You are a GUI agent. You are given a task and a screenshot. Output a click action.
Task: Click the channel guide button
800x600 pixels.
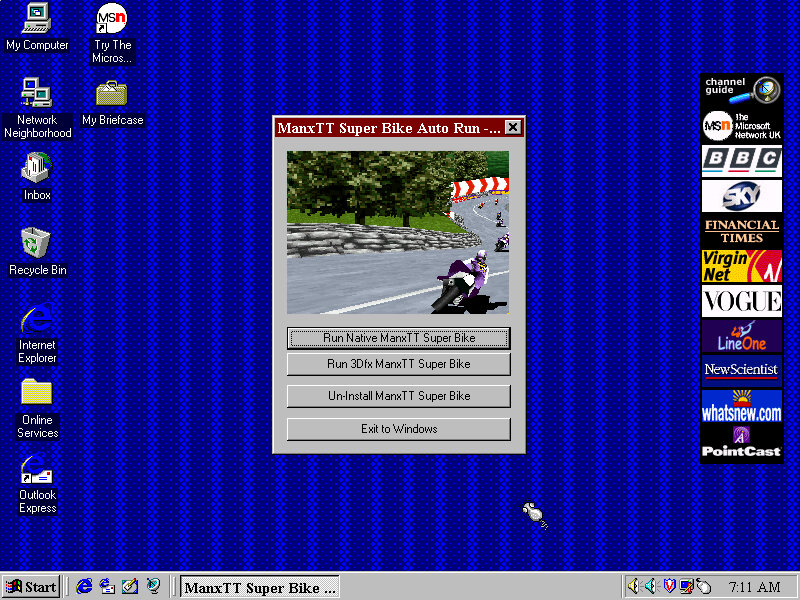741,89
